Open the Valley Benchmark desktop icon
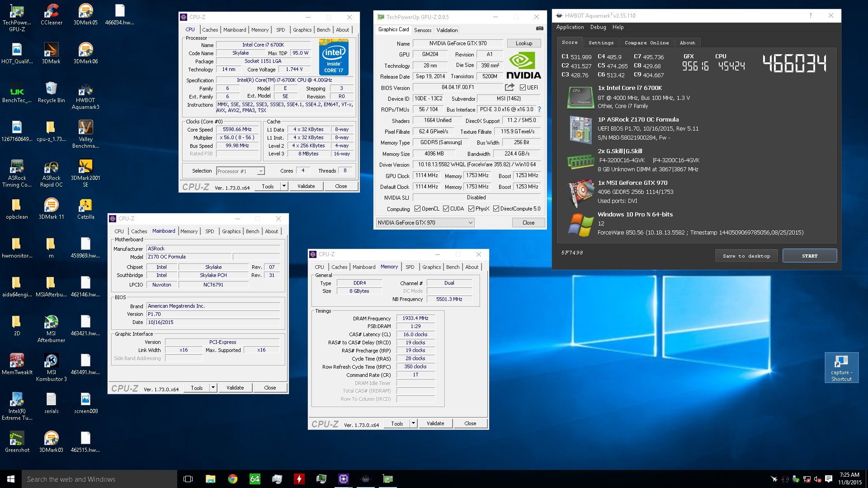Screen dimensions: 868x488 pos(85,135)
